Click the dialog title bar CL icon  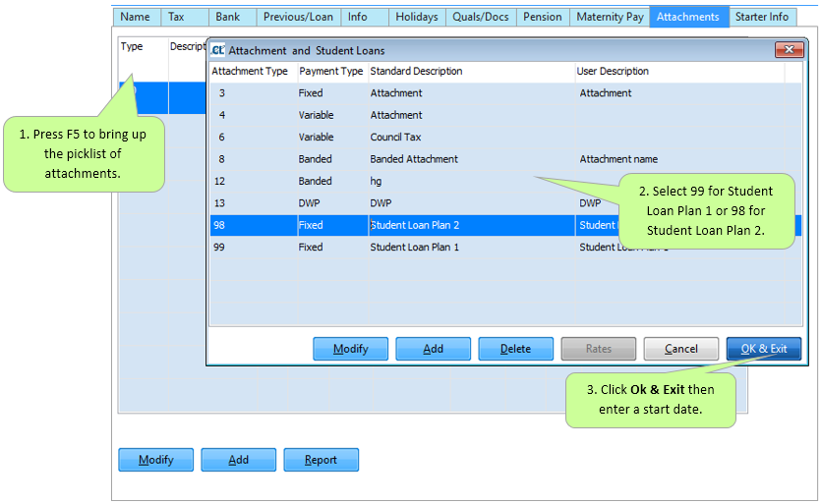[x=217, y=50]
